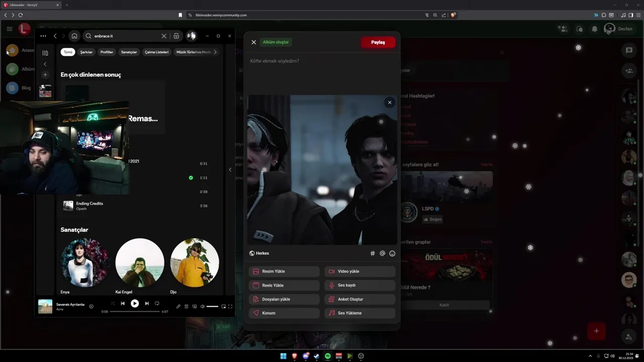Open Djo artist thumbnail
The width and height of the screenshot is (644, 362).
pos(195,262)
